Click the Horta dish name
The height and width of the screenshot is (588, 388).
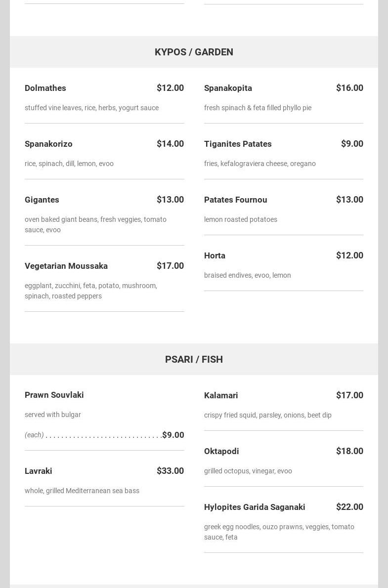pos(215,255)
